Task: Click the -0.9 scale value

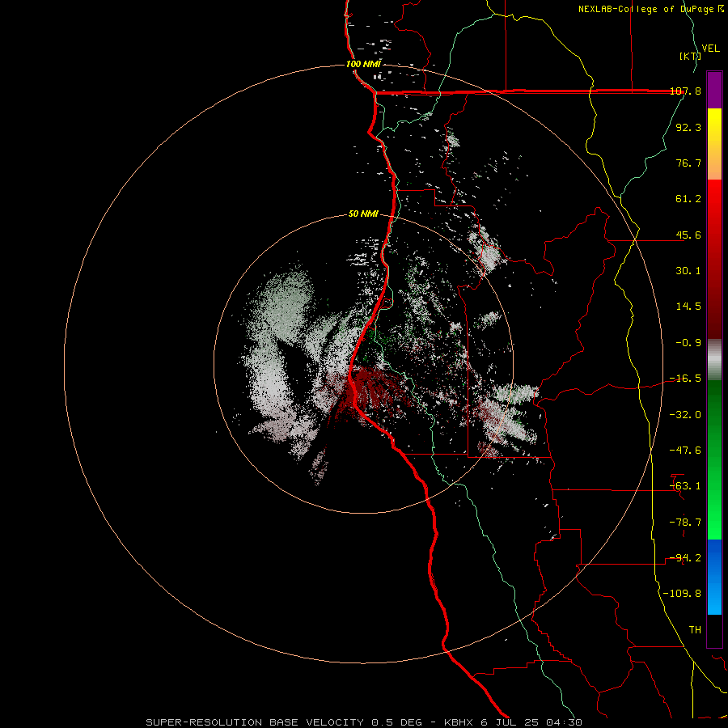Action: point(688,343)
